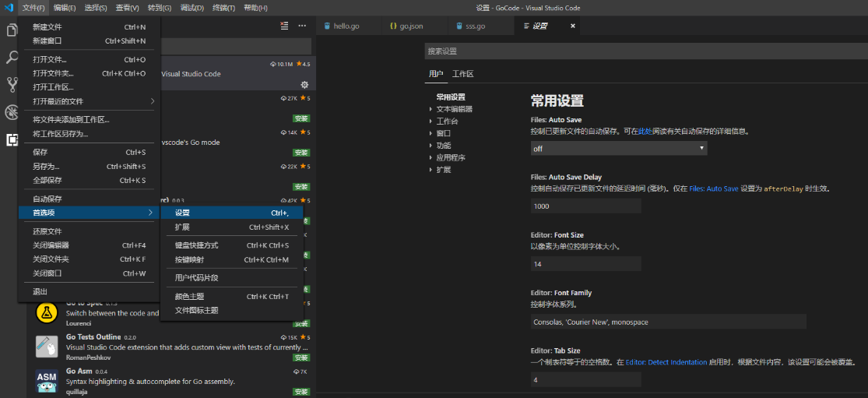
Task: Click the Go Asm extension icon
Action: pyautogui.click(x=47, y=380)
